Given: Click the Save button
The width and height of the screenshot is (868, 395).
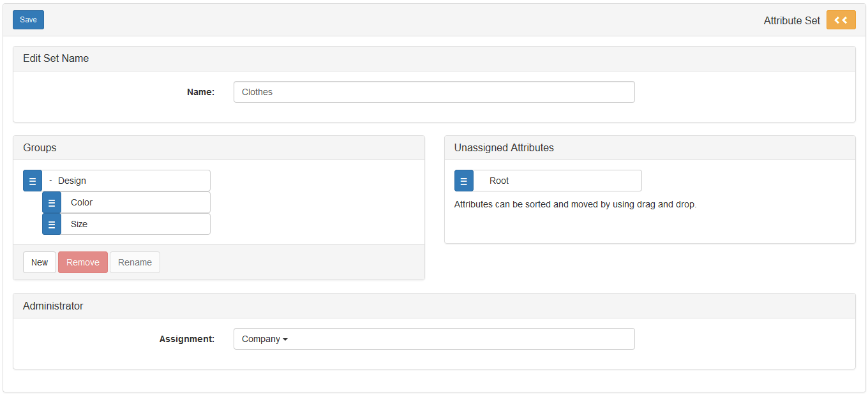Looking at the screenshot, I should coord(28,20).
